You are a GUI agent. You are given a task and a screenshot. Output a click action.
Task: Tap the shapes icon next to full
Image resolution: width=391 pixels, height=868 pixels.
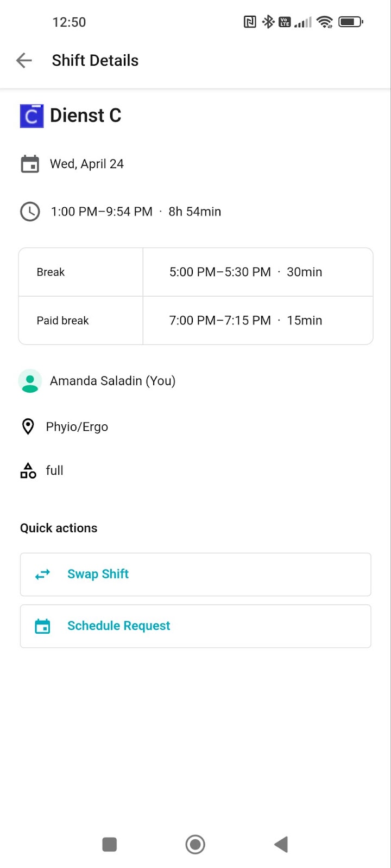28,470
